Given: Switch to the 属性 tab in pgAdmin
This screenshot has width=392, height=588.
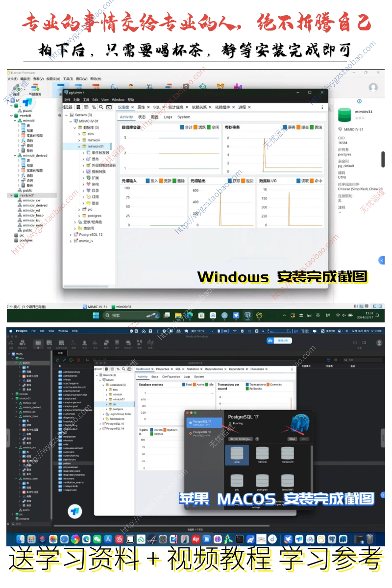Looking at the screenshot, I should point(141,107).
